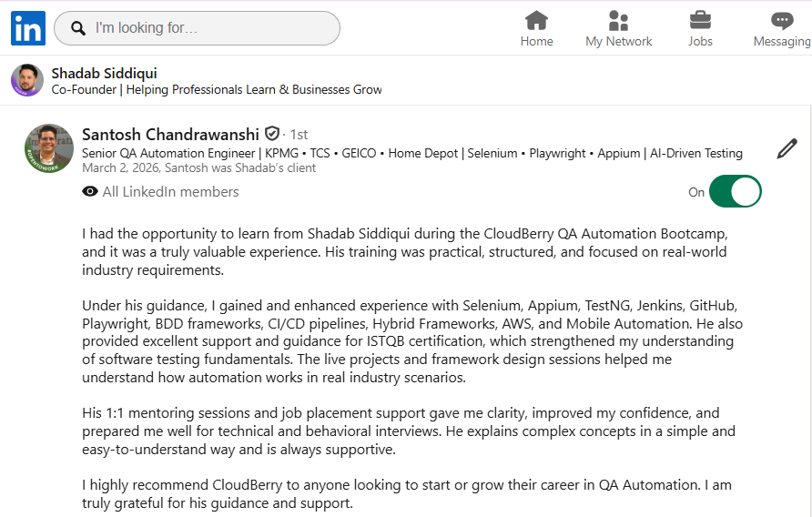Click Shadab Siddiqui's small profile photo
This screenshot has height=517, width=812.
click(x=27, y=80)
